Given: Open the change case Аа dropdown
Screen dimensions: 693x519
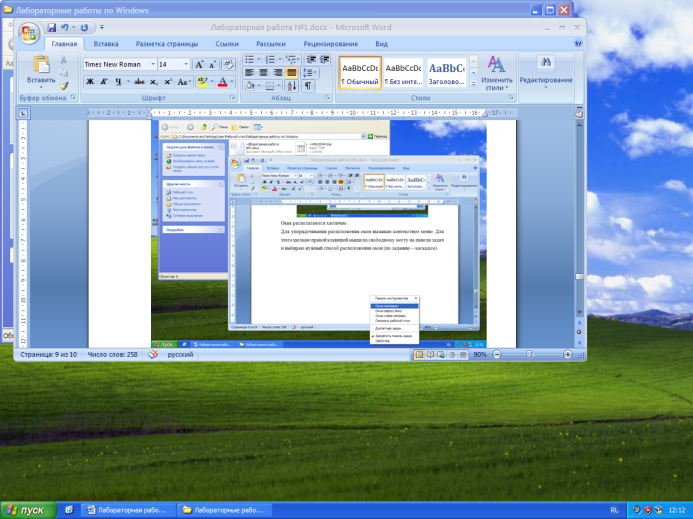Looking at the screenshot, I should 184,81.
